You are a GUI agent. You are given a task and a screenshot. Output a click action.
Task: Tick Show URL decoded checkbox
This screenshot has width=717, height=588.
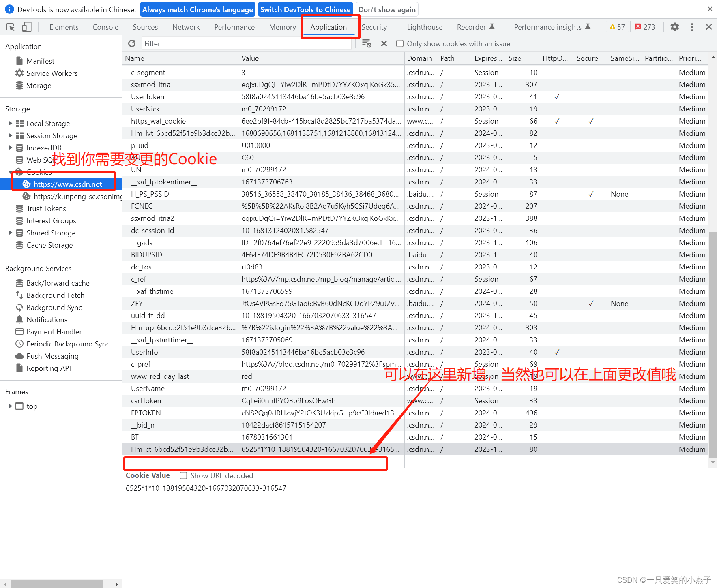tap(183, 475)
